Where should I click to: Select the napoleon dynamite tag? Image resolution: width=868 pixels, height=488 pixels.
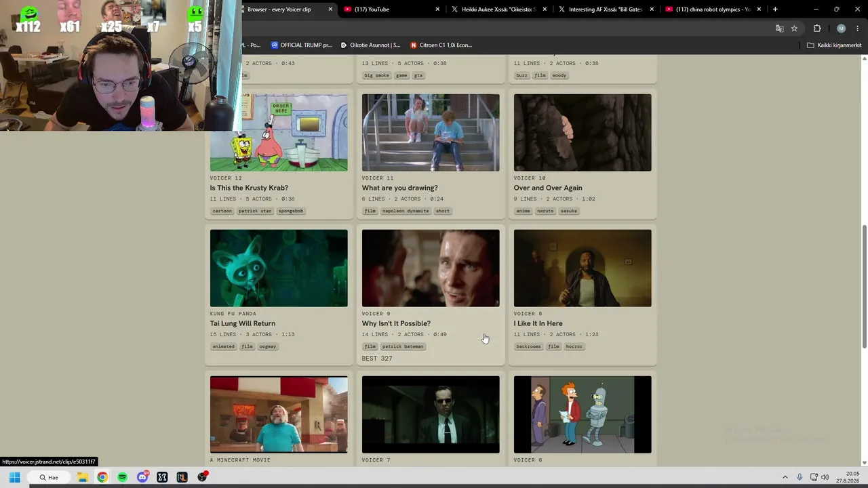point(406,211)
